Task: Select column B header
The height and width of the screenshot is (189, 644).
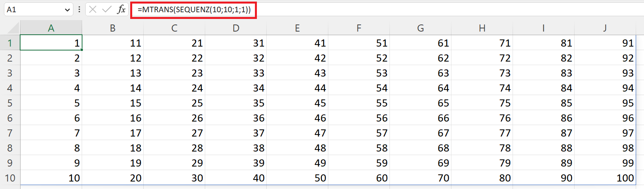Action: (112, 28)
